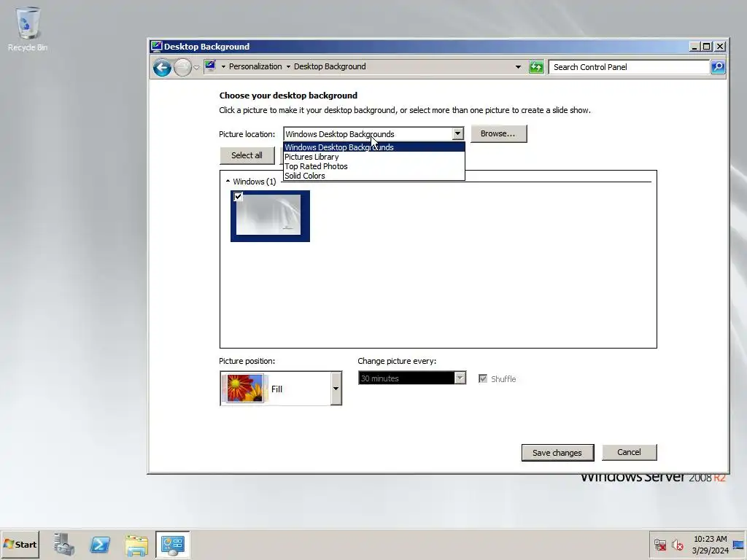Toggle the Picture location combo arrow
The image size is (747, 560).
[x=457, y=134]
